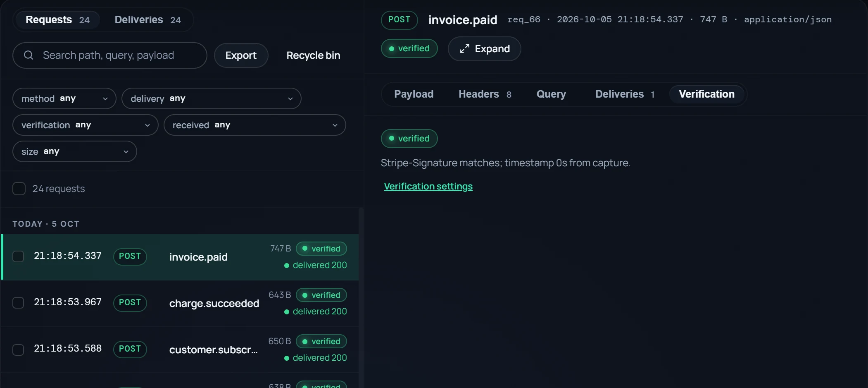Click the POST badge on the charge.succeeded row

click(x=130, y=303)
